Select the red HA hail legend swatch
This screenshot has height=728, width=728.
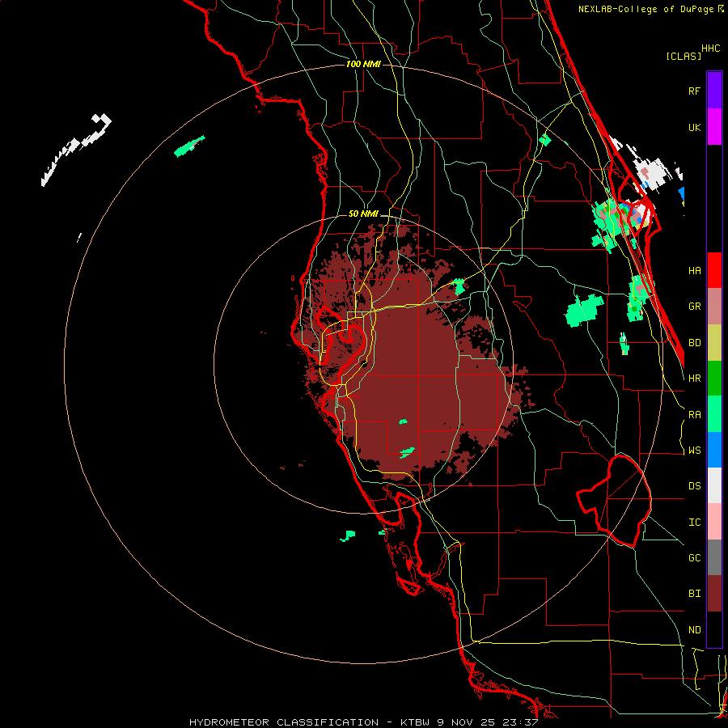714,270
